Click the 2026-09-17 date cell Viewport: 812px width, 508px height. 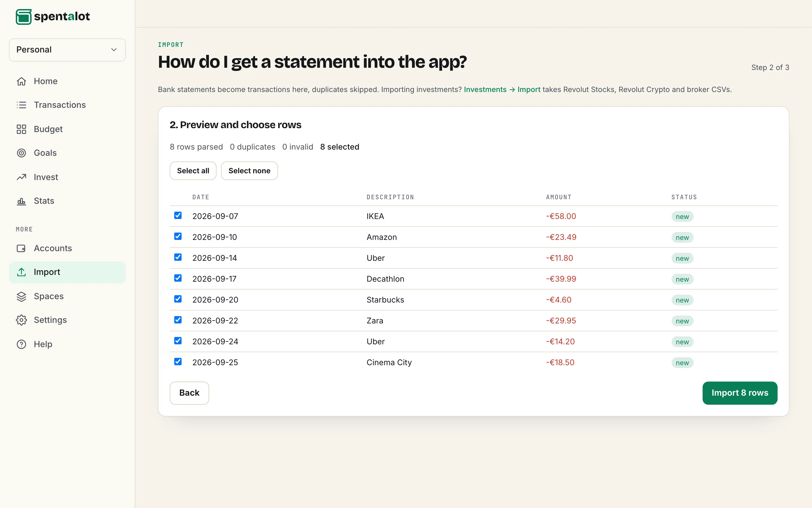pos(214,279)
